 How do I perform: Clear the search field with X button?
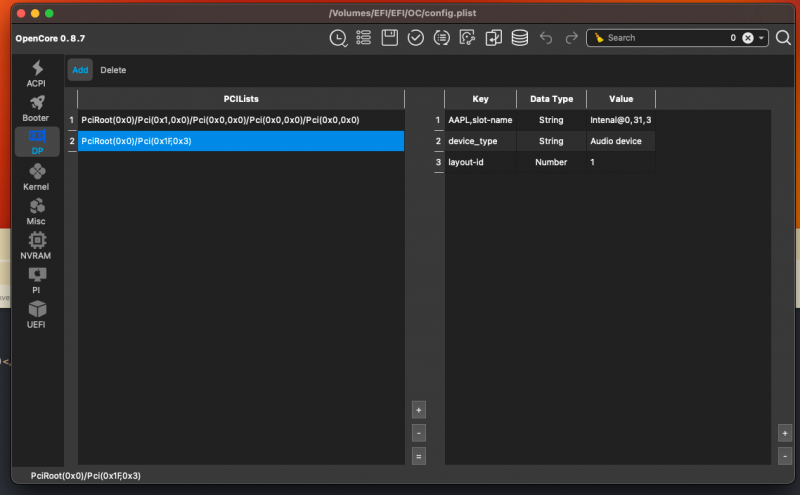pos(747,38)
